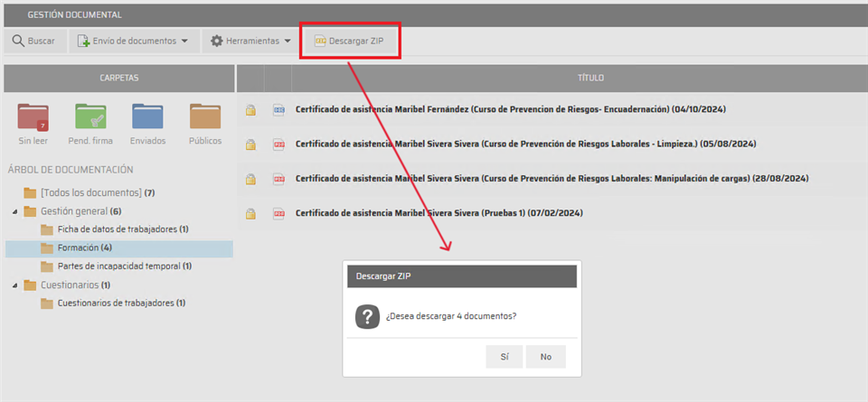Click the Buscar magnifier icon
Image resolution: width=868 pixels, height=402 pixels.
click(x=18, y=41)
